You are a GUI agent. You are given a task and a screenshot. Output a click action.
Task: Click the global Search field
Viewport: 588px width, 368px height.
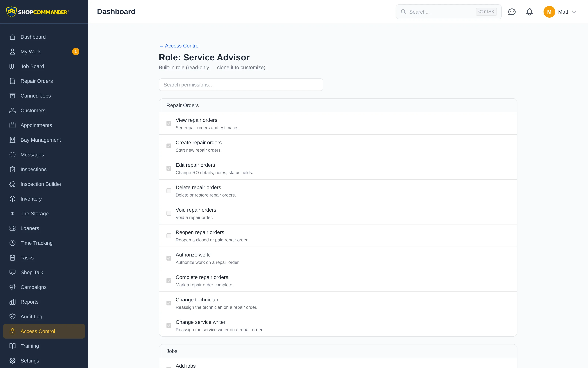click(449, 12)
